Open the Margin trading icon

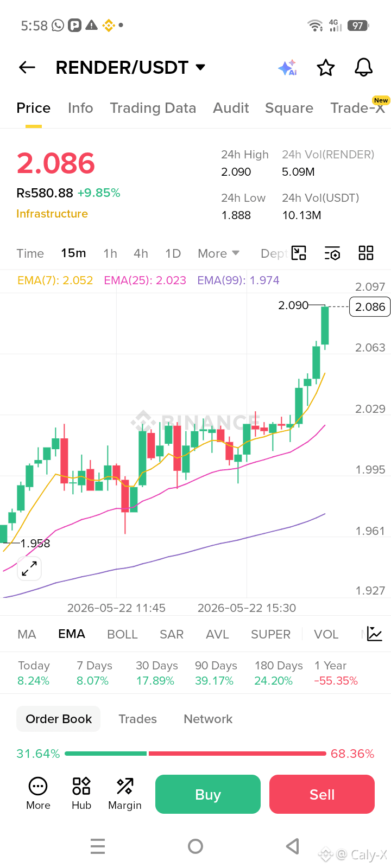tap(125, 794)
